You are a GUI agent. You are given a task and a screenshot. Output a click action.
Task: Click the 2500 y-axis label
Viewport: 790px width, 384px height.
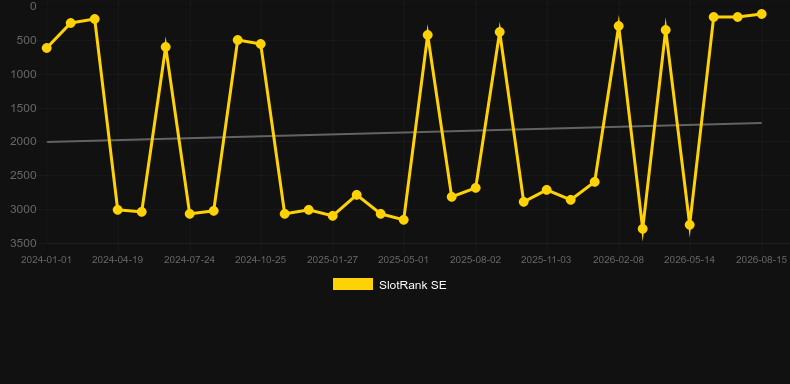tap(24, 175)
